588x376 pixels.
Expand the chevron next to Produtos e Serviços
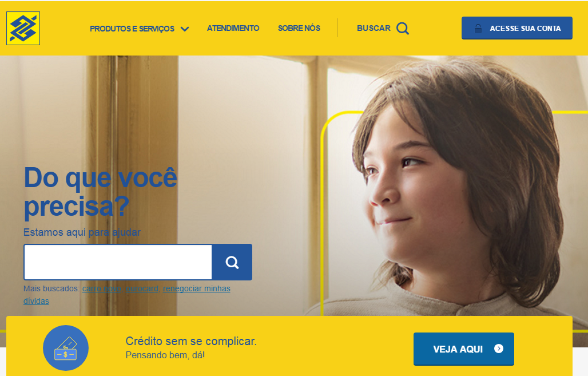(185, 29)
